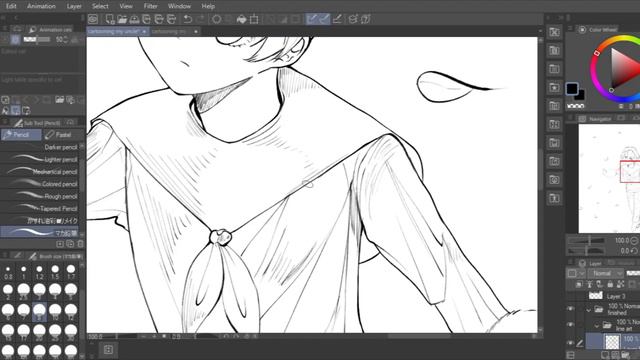Open the blending mode Normal dropdown
This screenshot has width=640, height=360.
605,273
